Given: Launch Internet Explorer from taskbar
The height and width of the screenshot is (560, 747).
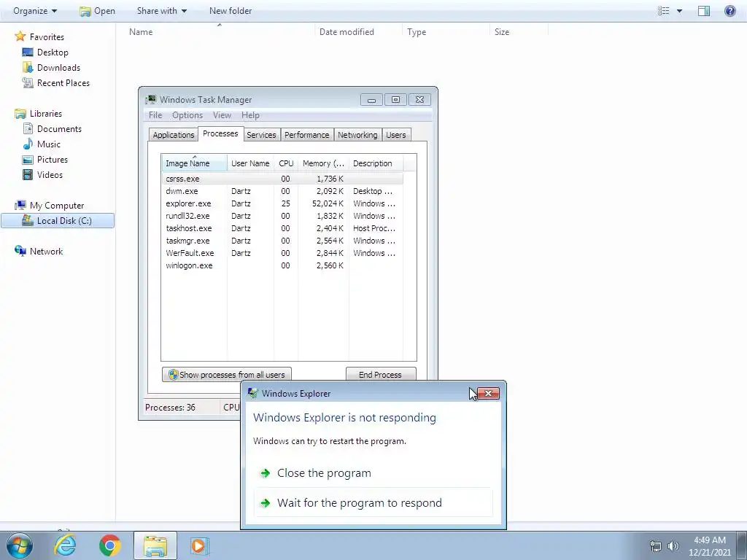Looking at the screenshot, I should click(x=65, y=545).
